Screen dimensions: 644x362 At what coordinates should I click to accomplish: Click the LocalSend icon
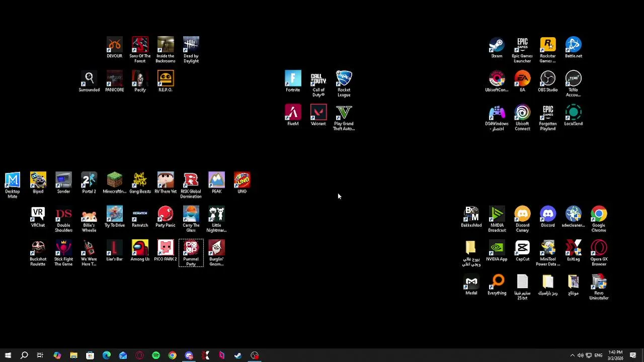tap(574, 115)
